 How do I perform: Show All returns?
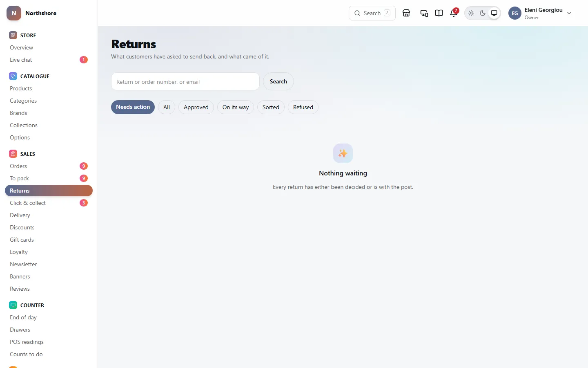pos(167,107)
